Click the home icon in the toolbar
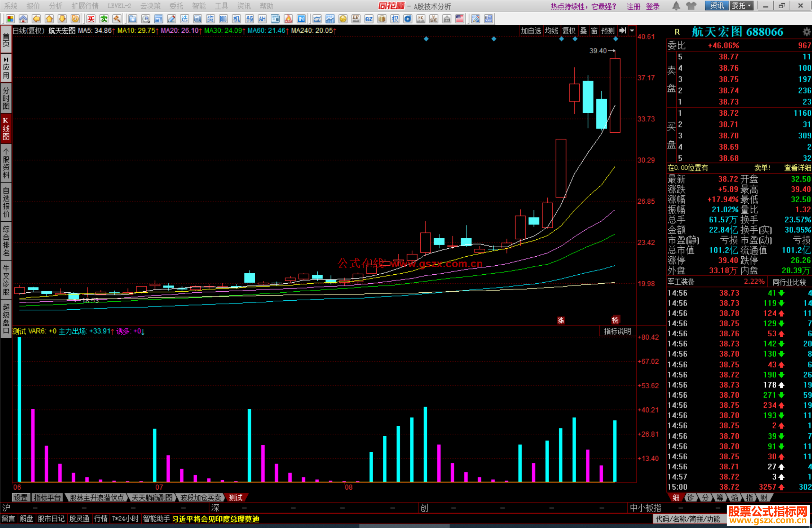Viewport: 812px width, 528px height. pos(23,19)
